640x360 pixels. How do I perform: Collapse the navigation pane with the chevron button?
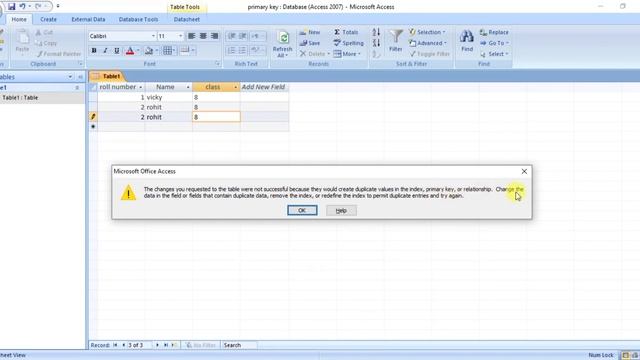tap(80, 77)
